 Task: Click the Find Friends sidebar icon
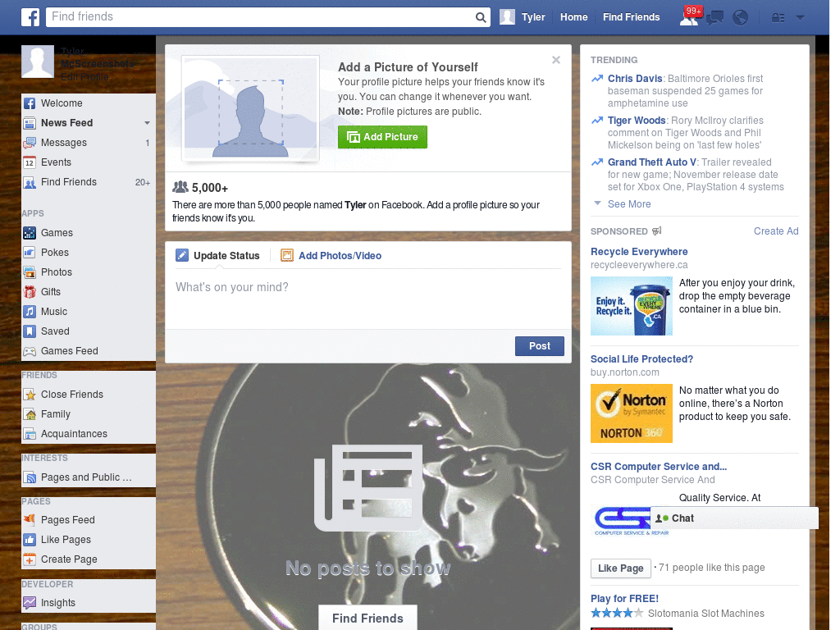point(30,183)
